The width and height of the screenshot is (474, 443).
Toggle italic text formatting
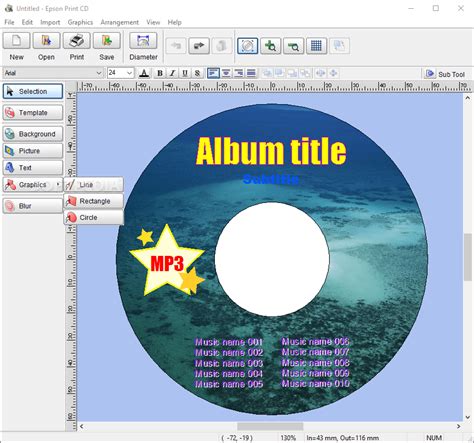[x=172, y=73]
